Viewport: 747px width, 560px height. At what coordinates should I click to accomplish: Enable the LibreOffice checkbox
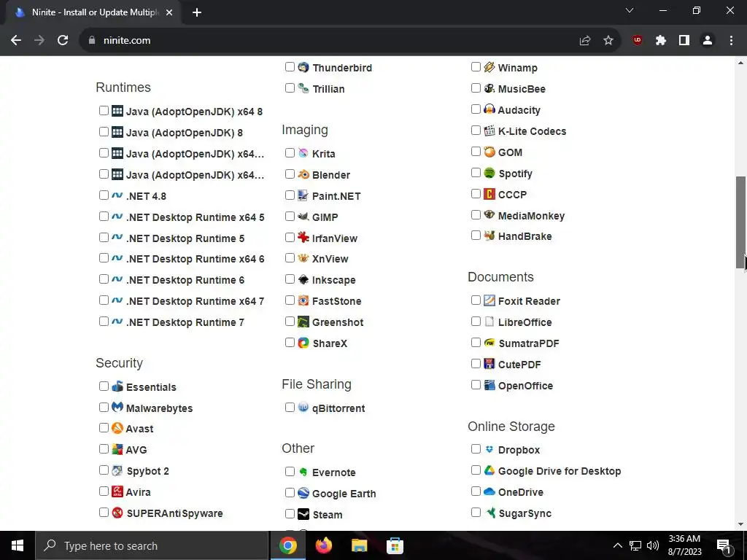(x=476, y=322)
